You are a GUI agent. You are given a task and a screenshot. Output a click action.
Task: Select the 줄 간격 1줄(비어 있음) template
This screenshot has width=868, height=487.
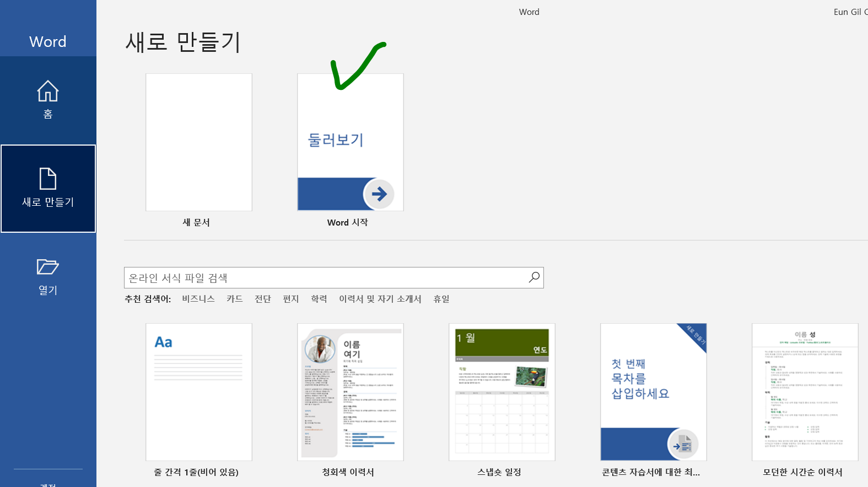pos(199,392)
